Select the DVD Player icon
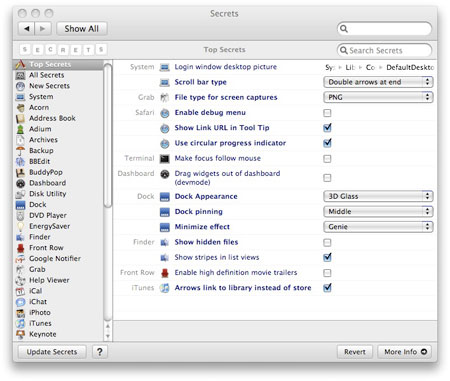Image resolution: width=450 pixels, height=381 pixels. [21, 215]
